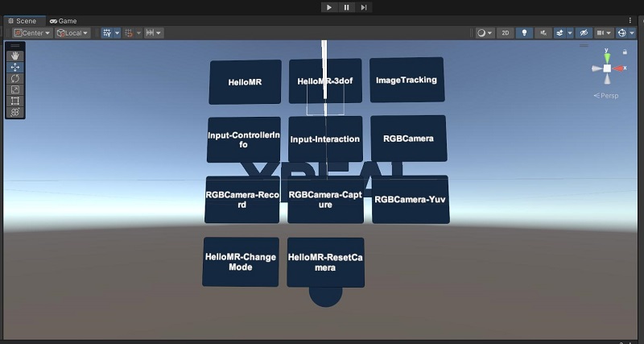644x344 pixels.
Task: Open the shading draw mode dropdown
Action: pyautogui.click(x=485, y=33)
